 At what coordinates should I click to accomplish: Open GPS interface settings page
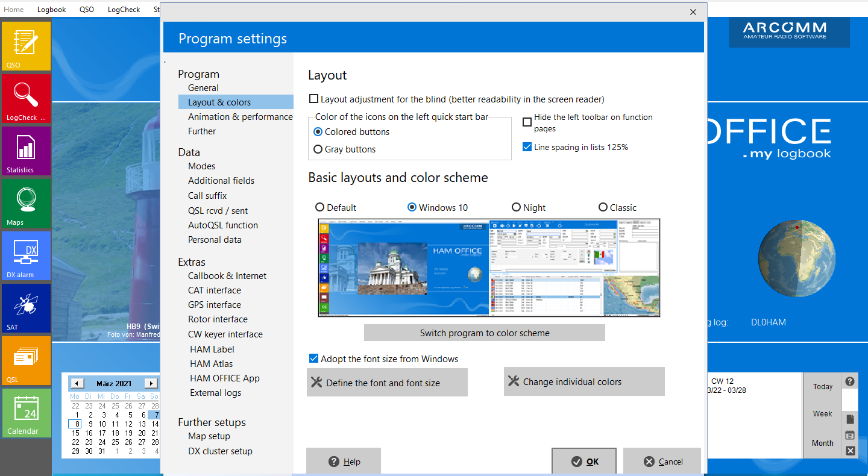[215, 305]
